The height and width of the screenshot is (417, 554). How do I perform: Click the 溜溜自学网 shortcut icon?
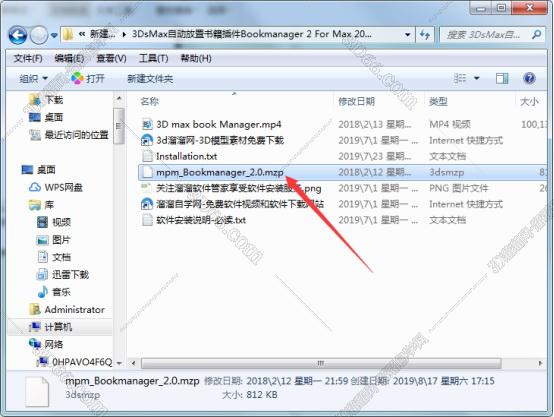[147, 204]
